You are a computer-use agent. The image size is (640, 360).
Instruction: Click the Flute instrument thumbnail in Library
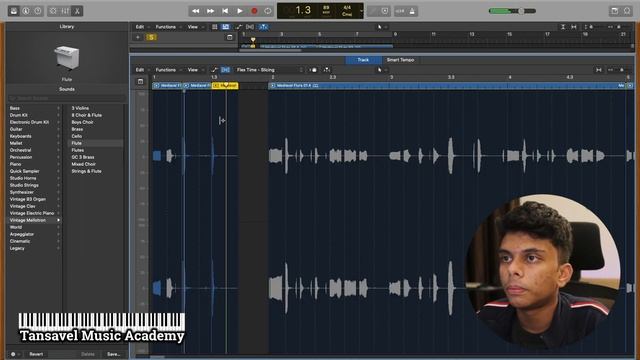(x=67, y=58)
